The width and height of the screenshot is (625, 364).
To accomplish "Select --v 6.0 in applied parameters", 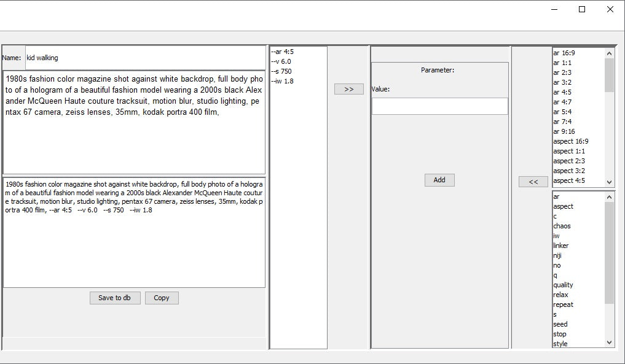I will [281, 61].
